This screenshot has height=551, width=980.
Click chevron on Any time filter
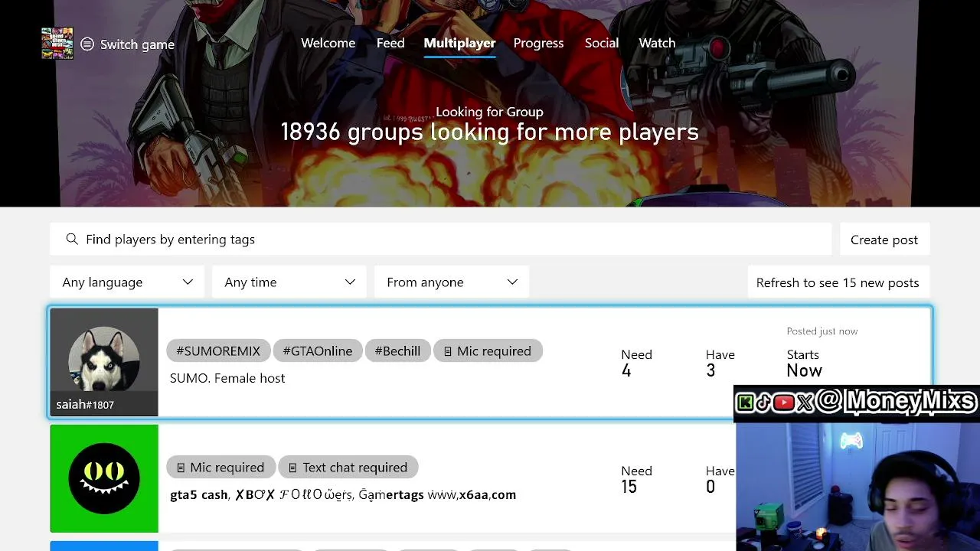(350, 282)
